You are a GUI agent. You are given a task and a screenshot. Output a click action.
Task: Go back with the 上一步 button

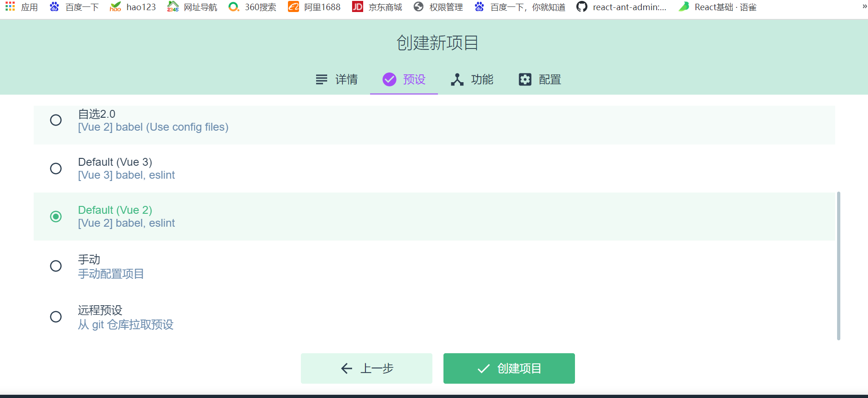[366, 368]
